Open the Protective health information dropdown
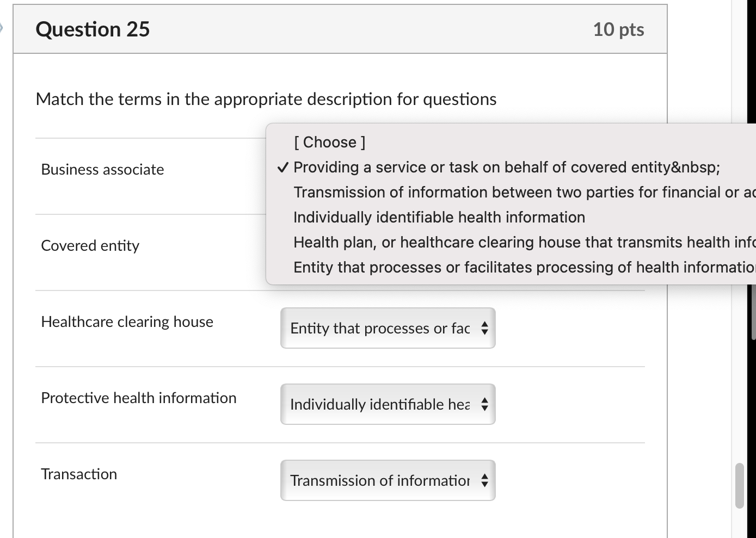Image resolution: width=756 pixels, height=538 pixels. pyautogui.click(x=388, y=404)
